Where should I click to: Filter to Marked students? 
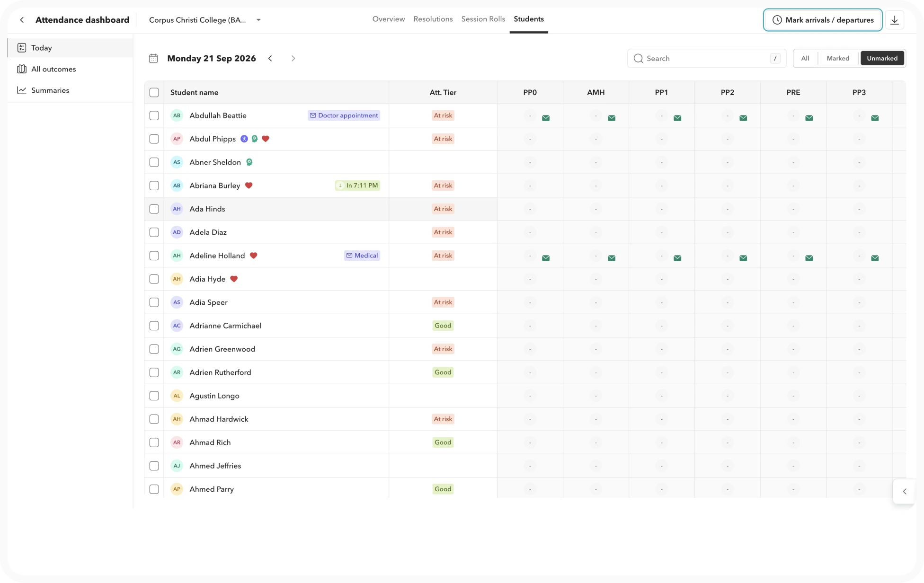pos(838,58)
